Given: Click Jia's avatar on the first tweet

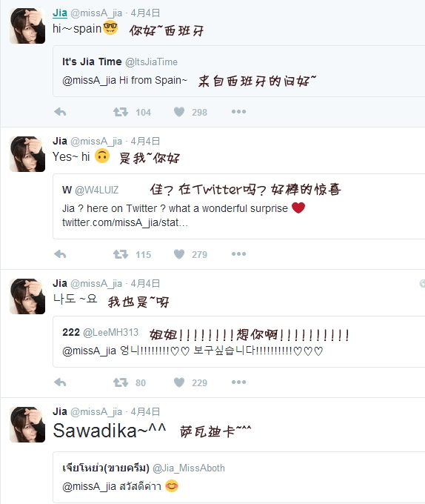Looking at the screenshot, I should coord(27,26).
